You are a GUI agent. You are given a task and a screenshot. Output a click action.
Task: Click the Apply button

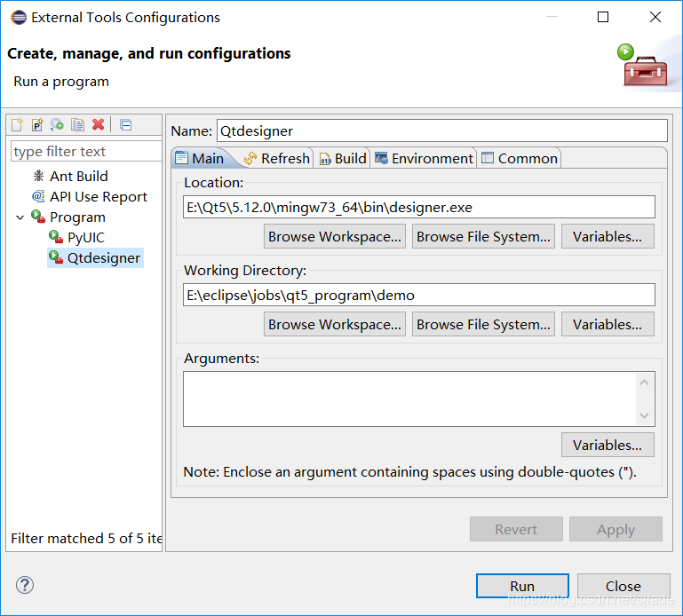(x=615, y=529)
